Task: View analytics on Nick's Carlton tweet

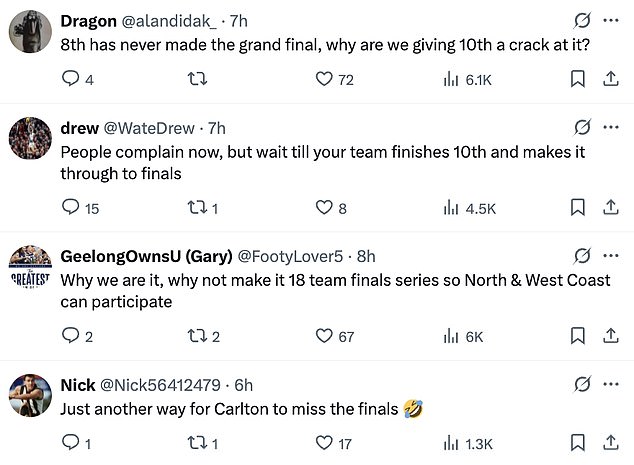Action: (x=450, y=441)
